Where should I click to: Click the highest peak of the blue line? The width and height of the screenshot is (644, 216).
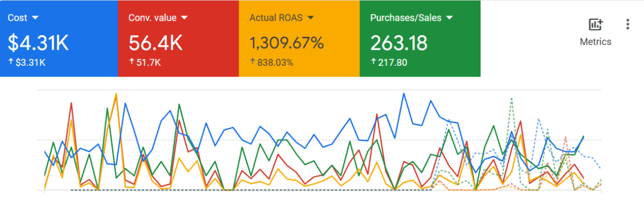403,94
